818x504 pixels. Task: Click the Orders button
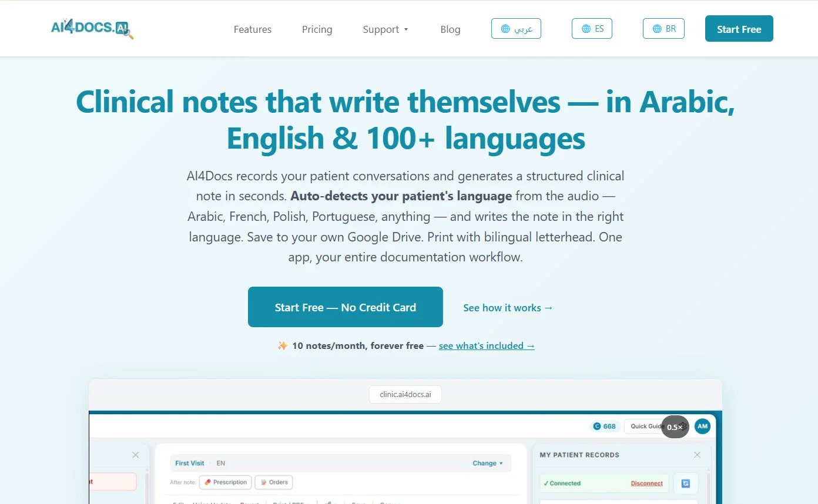coord(274,482)
